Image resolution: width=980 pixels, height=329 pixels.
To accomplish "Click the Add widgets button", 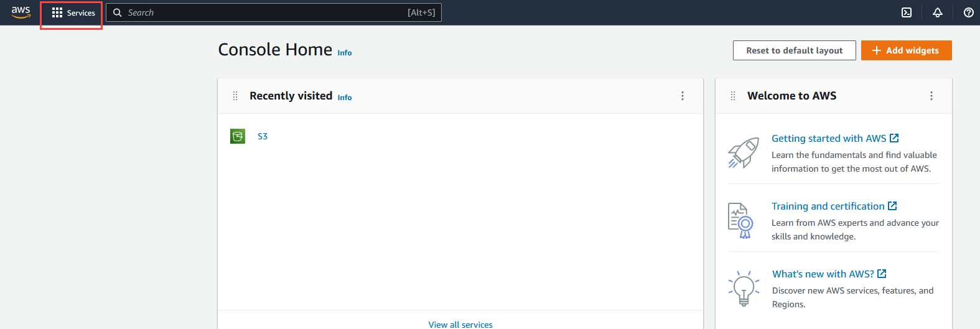I will coord(907,50).
